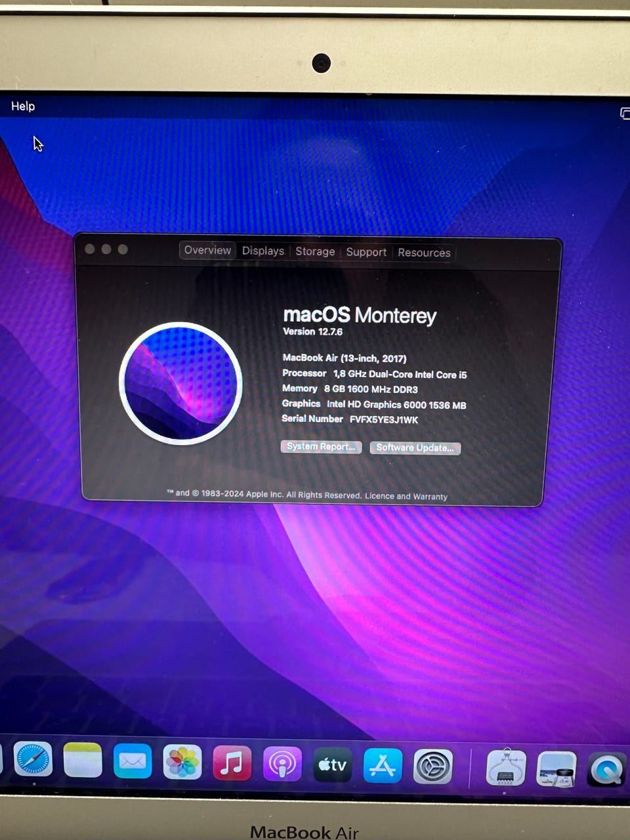Switch to the Storage tab
This screenshot has width=630, height=840.
(x=315, y=251)
